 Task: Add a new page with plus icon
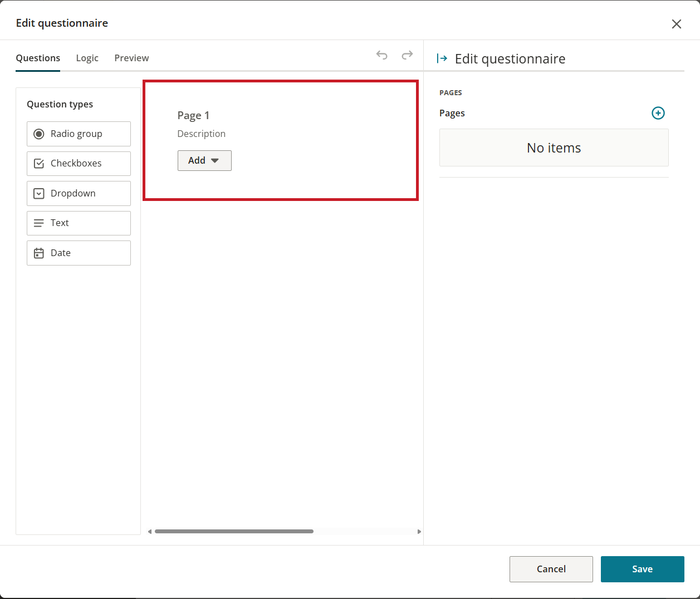click(x=658, y=113)
